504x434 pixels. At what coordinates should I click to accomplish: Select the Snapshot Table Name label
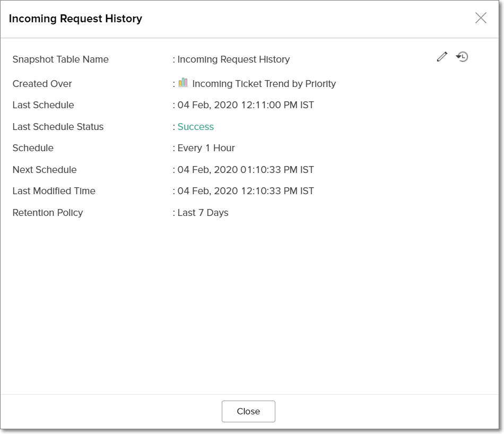60,59
